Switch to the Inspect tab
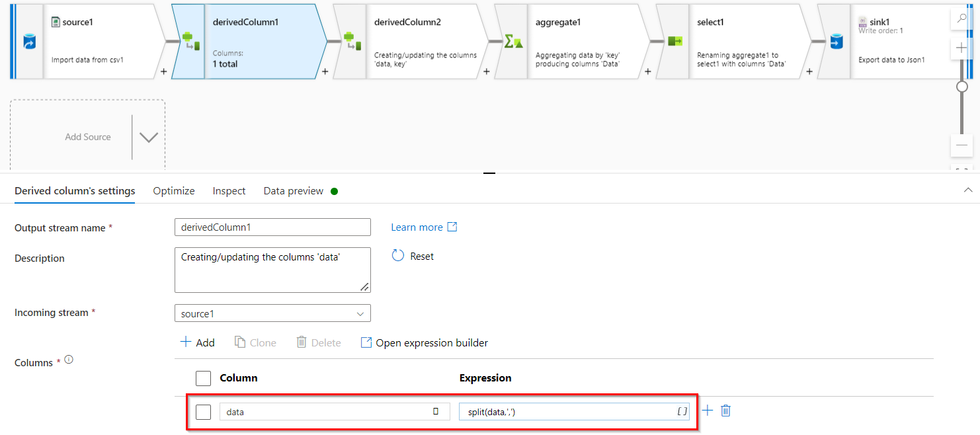 (x=229, y=190)
